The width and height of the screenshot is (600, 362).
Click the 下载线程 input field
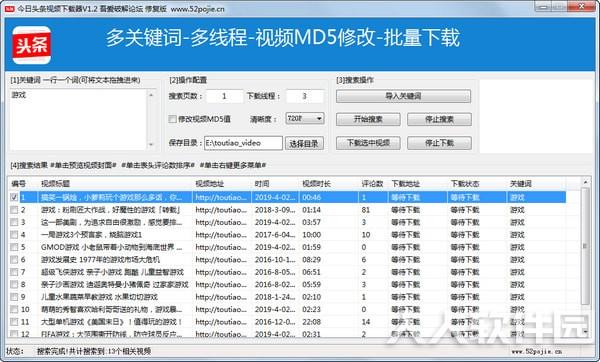point(305,96)
